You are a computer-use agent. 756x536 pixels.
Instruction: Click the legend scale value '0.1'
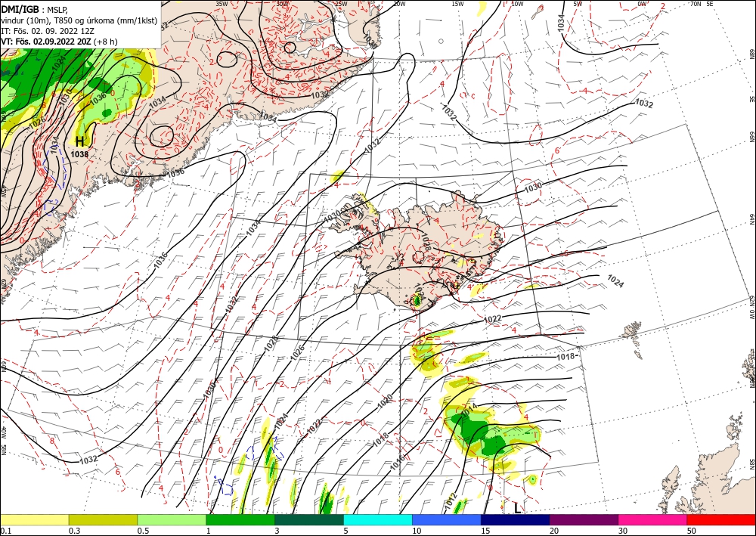6,531
